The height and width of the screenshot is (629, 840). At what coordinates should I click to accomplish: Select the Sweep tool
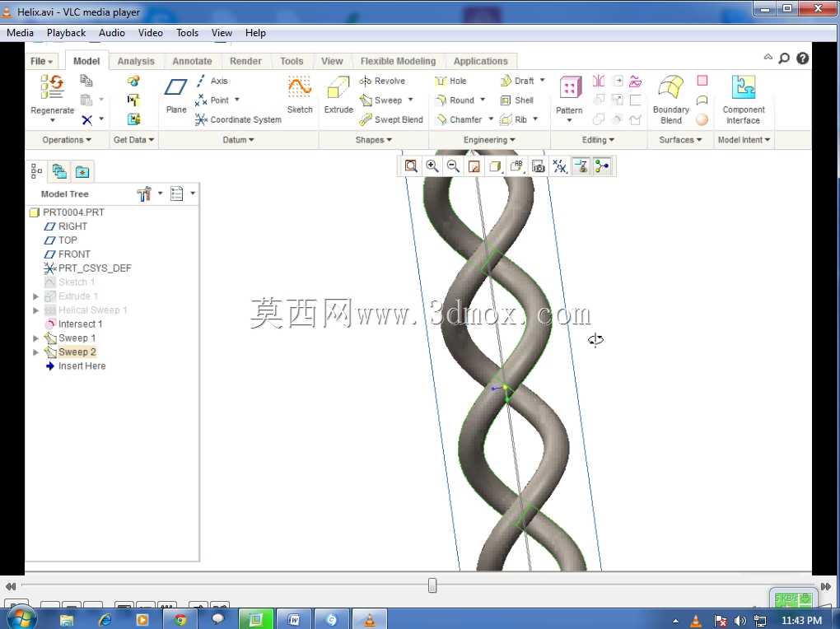[380, 100]
